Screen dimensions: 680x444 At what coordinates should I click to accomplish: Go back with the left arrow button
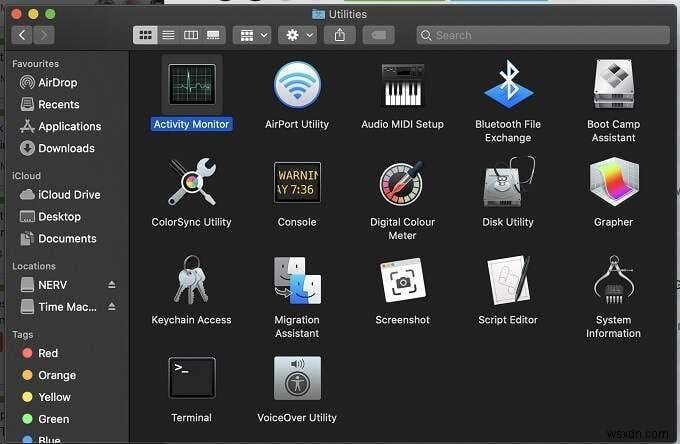(x=22, y=35)
